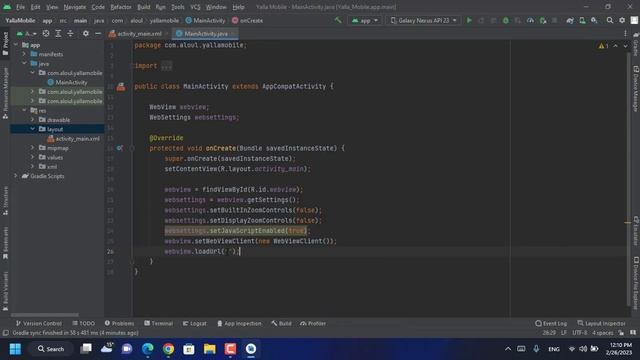
Task: Click Collapse All icon in Project panel
Action: click(70, 33)
